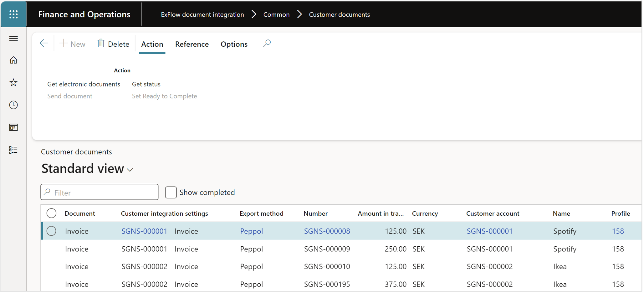Image resolution: width=644 pixels, height=294 pixels.
Task: Open Workspaces icon in sidebar
Action: (13, 128)
